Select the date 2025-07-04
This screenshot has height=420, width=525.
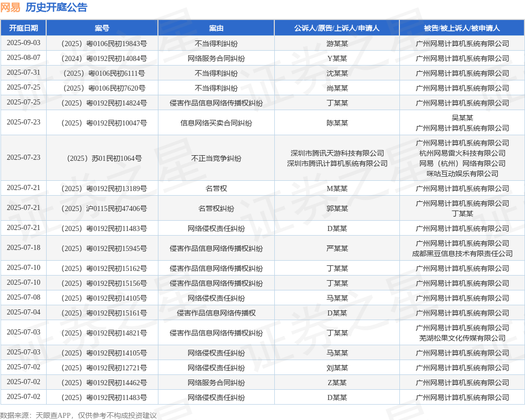tap(24, 312)
